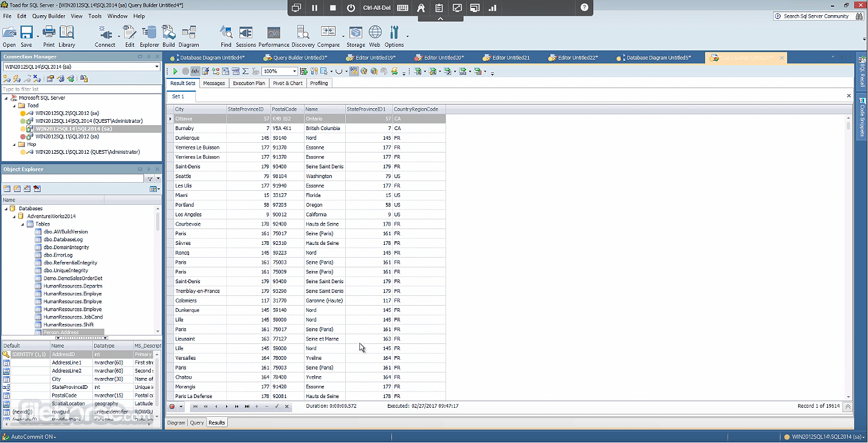This screenshot has height=443, width=868.
Task: Open the Library tool
Action: coord(67,36)
